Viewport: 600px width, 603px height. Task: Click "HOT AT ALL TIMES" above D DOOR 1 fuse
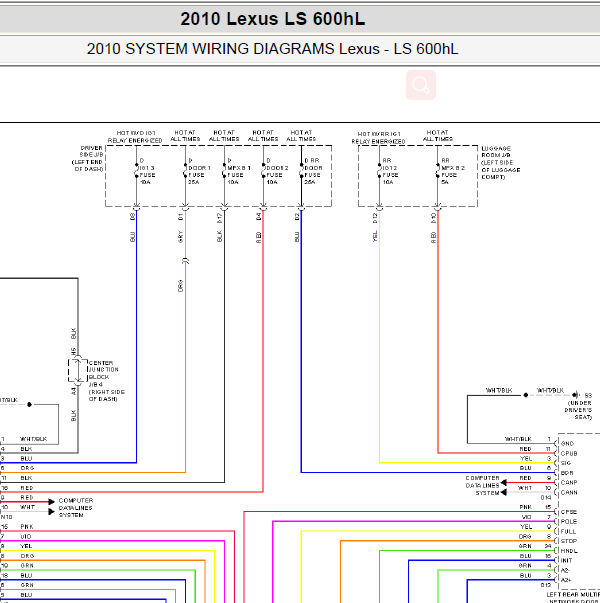click(x=185, y=135)
